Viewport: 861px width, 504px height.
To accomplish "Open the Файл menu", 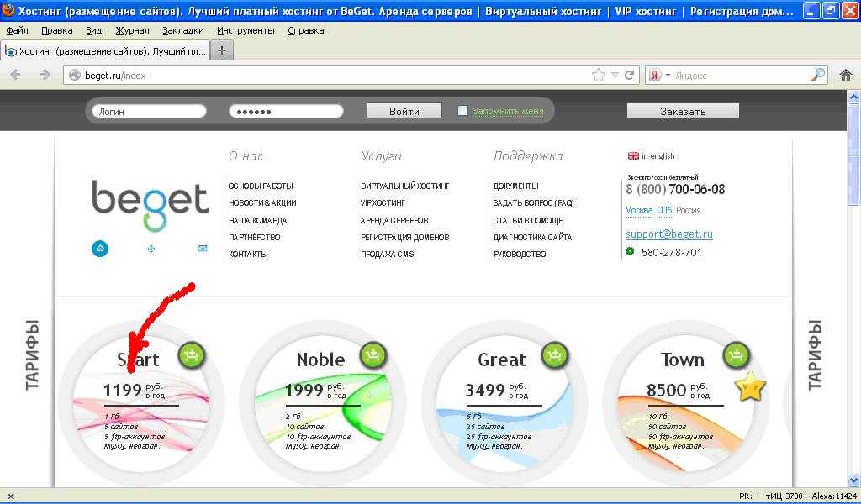I will coord(17,30).
